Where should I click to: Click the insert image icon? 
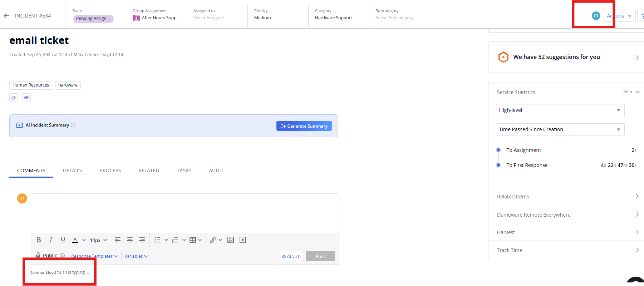coord(231,240)
